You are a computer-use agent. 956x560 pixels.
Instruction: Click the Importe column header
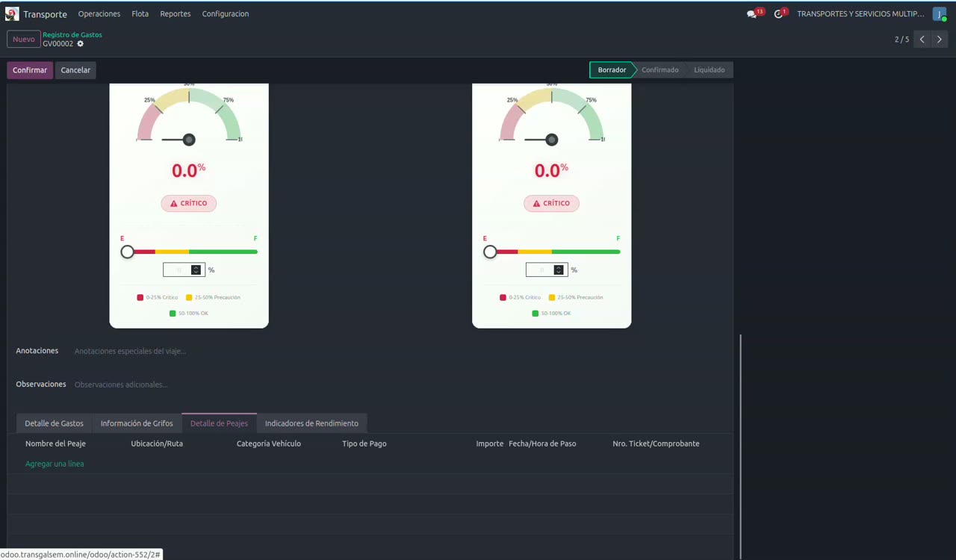point(489,444)
